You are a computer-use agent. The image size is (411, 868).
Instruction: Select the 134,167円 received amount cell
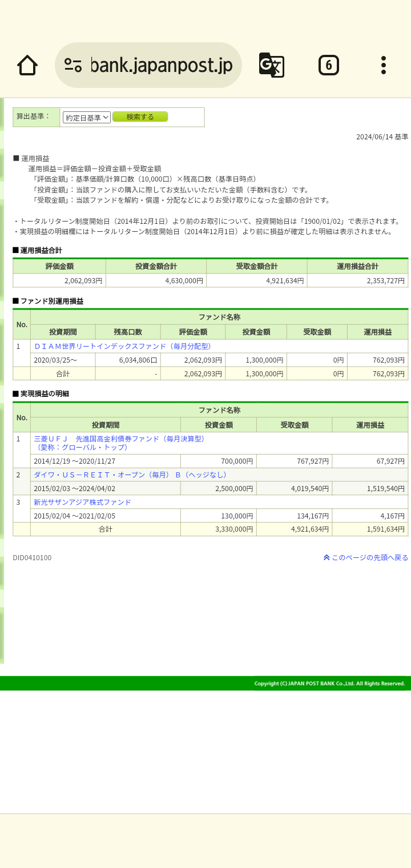tap(295, 516)
